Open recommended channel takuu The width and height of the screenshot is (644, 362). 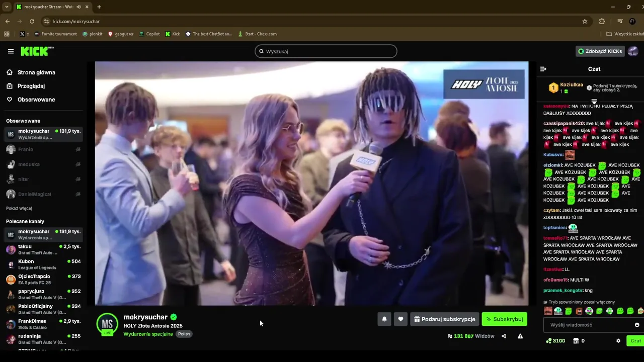click(x=43, y=249)
